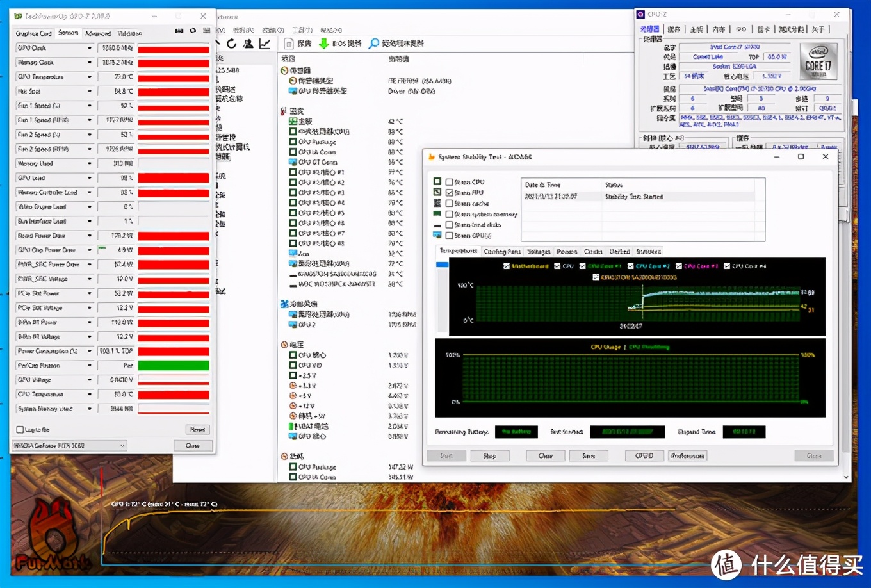Viewport: 871px width, 588px height.
Task: Click the Stress cache icon
Action: (x=437, y=203)
